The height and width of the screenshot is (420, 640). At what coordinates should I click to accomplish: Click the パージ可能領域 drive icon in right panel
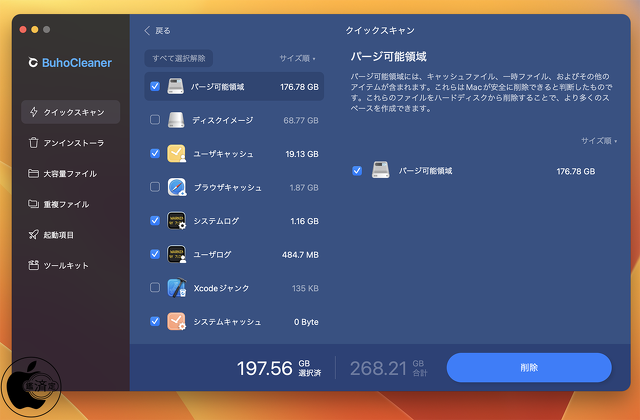(x=380, y=171)
